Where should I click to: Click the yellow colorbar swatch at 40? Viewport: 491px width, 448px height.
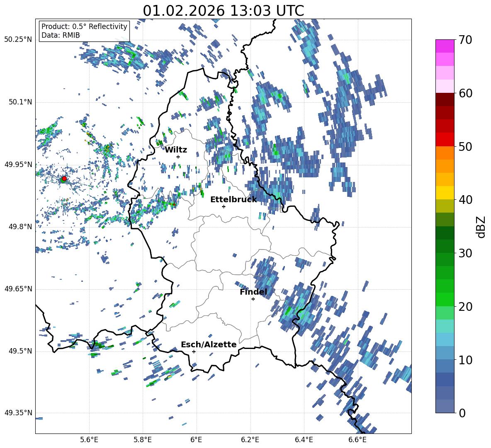tap(445, 193)
